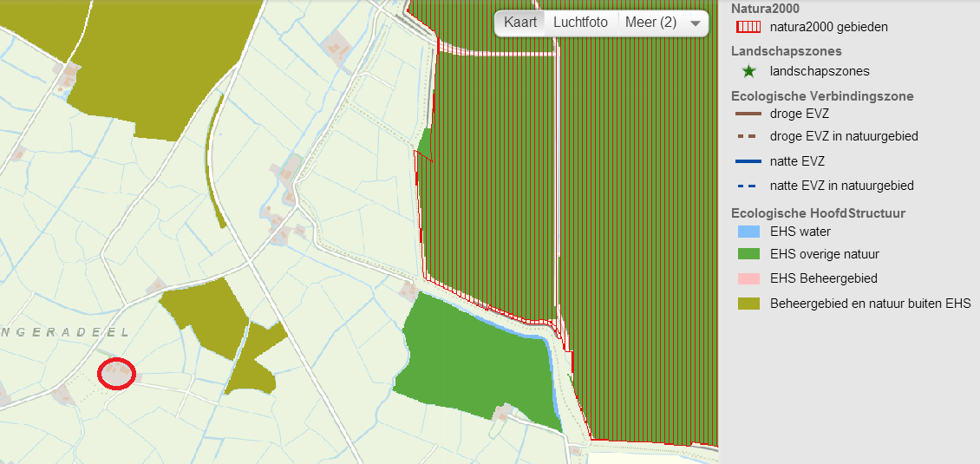Click the droge EVZ in natuurgebied dashed symbol
The image size is (980, 464).
click(x=748, y=135)
